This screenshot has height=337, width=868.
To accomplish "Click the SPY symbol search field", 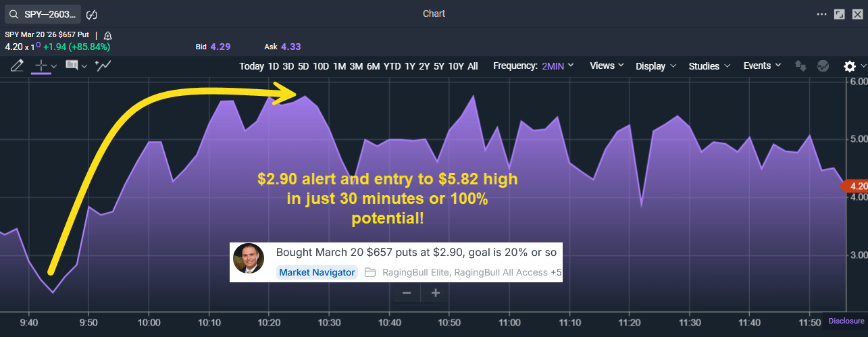I will pyautogui.click(x=43, y=14).
